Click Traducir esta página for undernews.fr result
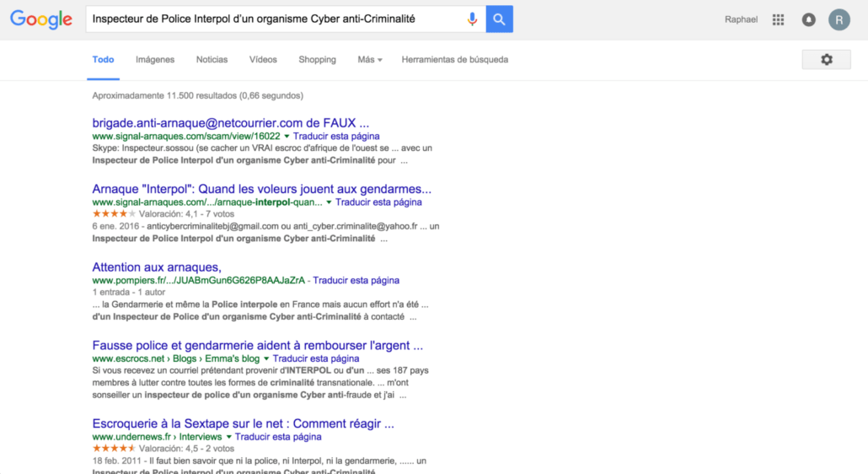This screenshot has height=474, width=868. (x=278, y=437)
